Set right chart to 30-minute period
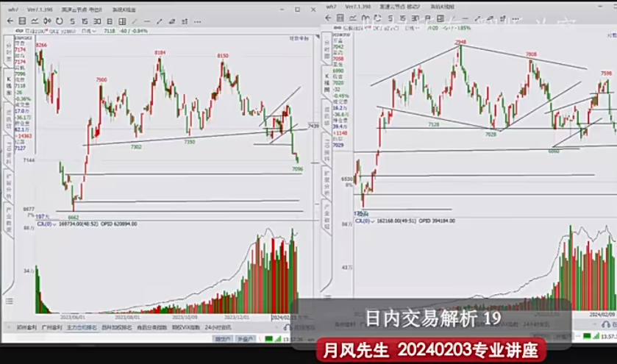The image size is (617, 364). [415, 18]
